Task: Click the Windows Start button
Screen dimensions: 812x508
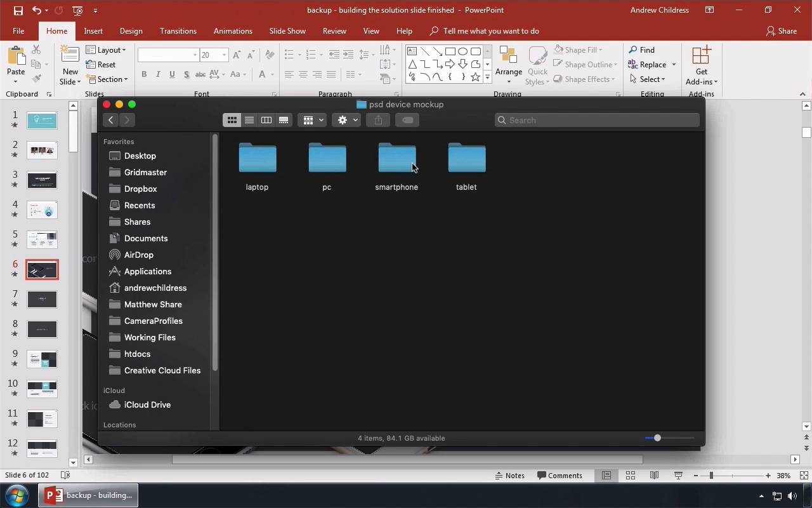Action: click(x=16, y=495)
